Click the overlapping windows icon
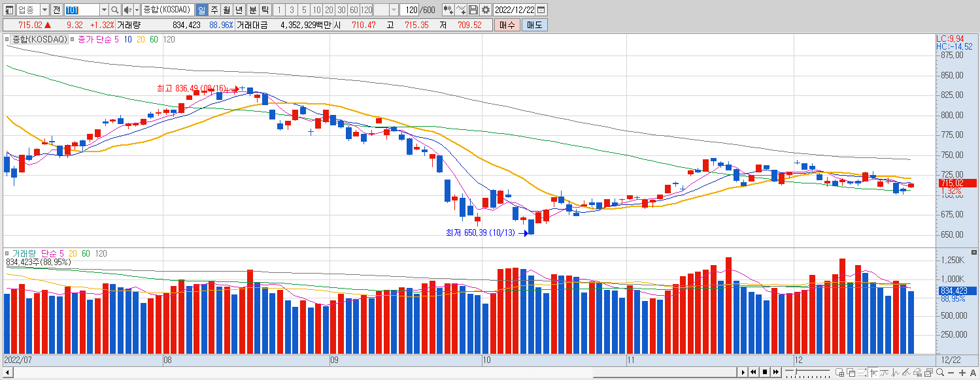This screenshot has height=380, width=980. pyautogui.click(x=851, y=373)
